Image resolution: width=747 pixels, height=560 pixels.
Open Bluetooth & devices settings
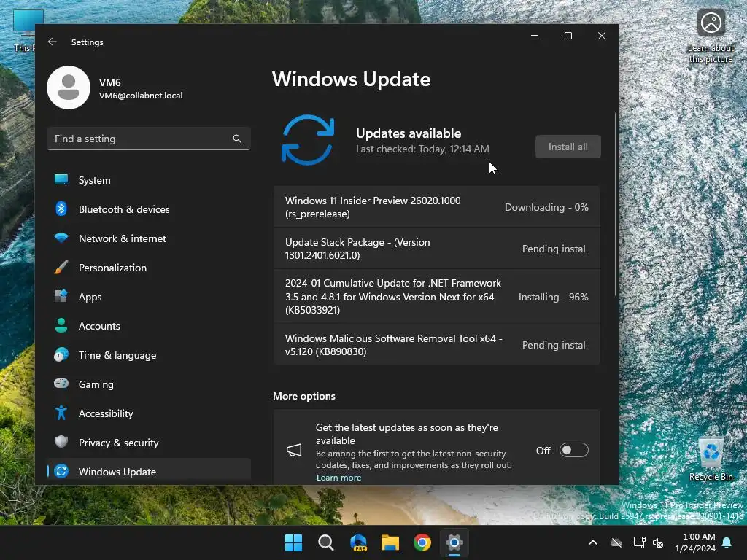[149, 209]
